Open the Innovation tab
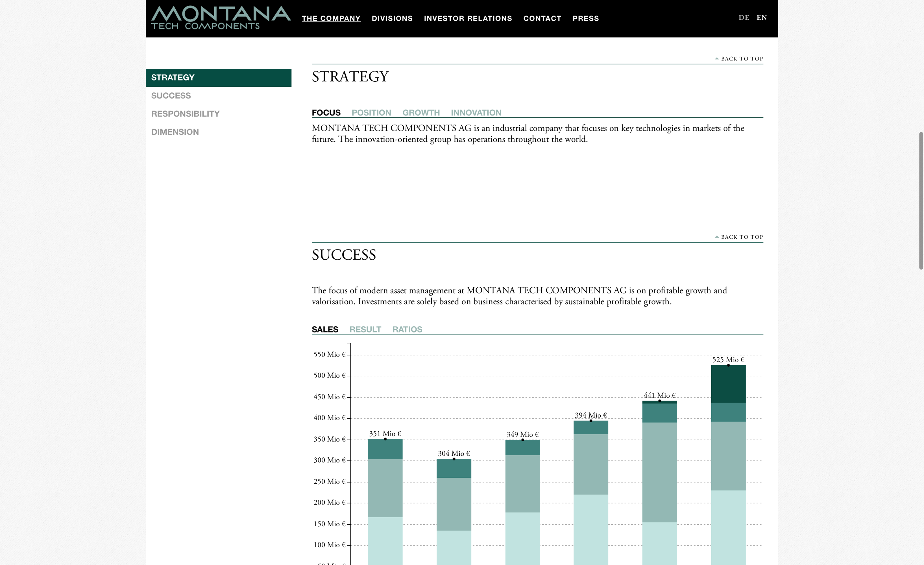 point(476,112)
